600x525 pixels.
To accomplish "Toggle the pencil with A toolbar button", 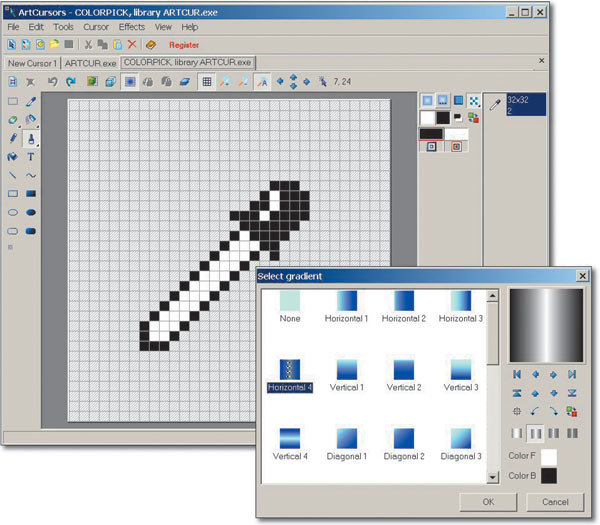I will pos(262,82).
